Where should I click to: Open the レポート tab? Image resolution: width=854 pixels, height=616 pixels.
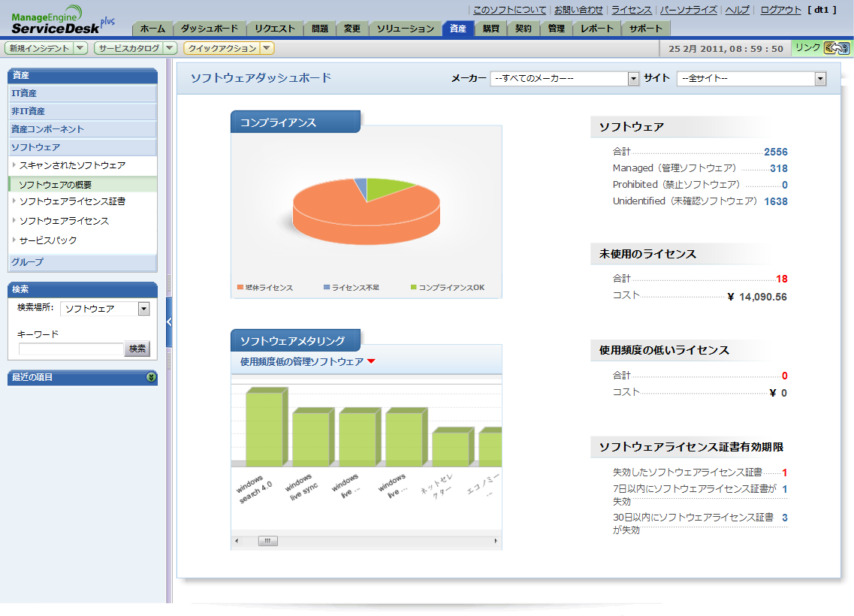click(x=597, y=29)
